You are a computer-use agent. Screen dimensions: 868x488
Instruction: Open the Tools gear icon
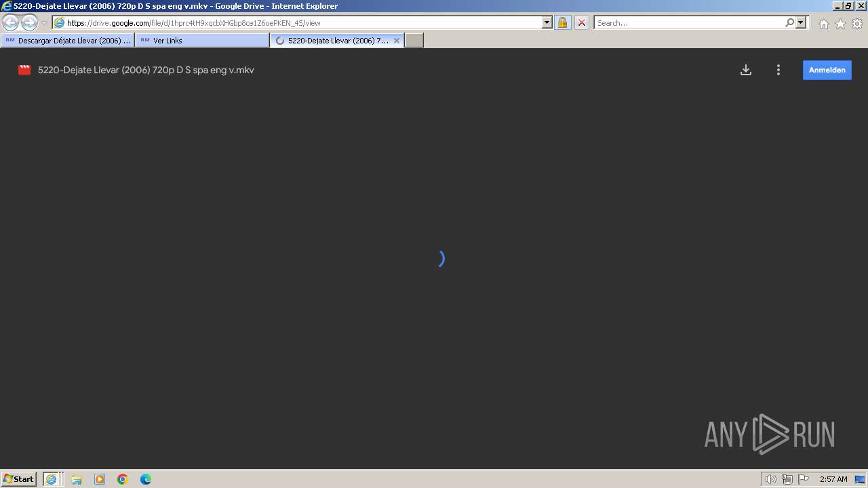pyautogui.click(x=857, y=24)
